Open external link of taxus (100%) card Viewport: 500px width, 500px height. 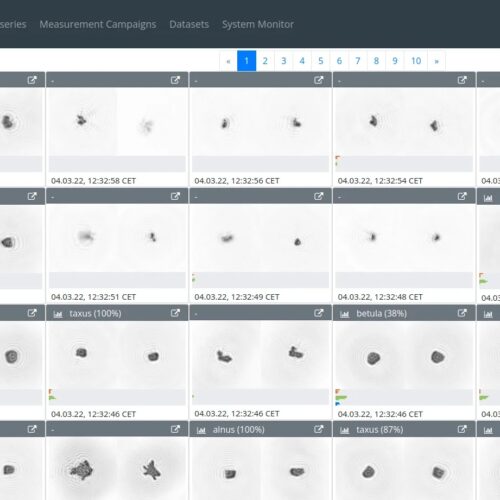(x=175, y=313)
